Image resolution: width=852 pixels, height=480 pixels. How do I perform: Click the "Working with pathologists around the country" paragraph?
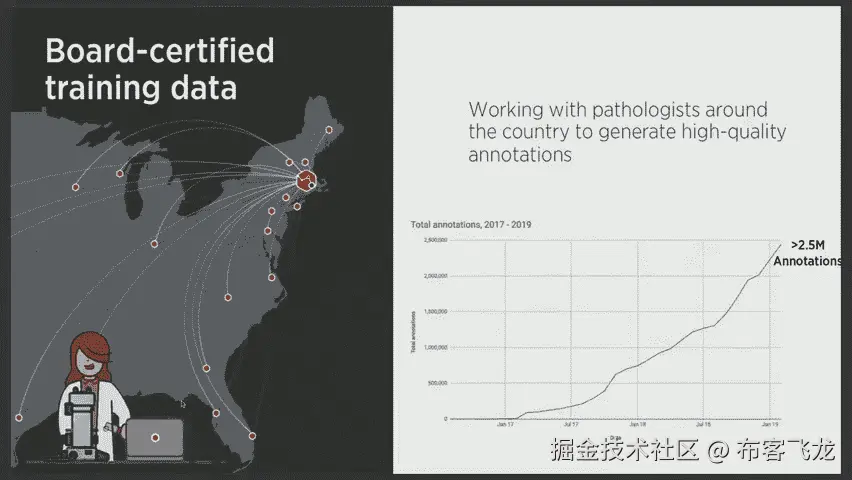click(627, 132)
